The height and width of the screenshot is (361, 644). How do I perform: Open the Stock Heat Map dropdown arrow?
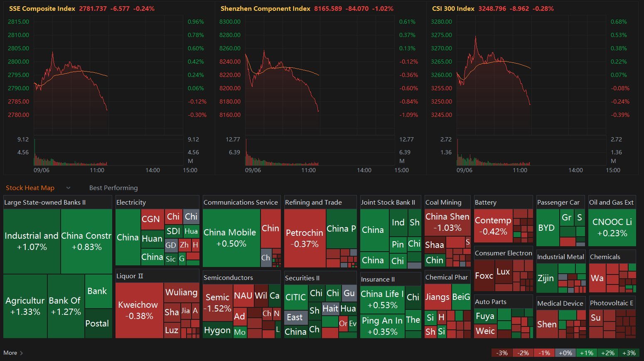(68, 188)
